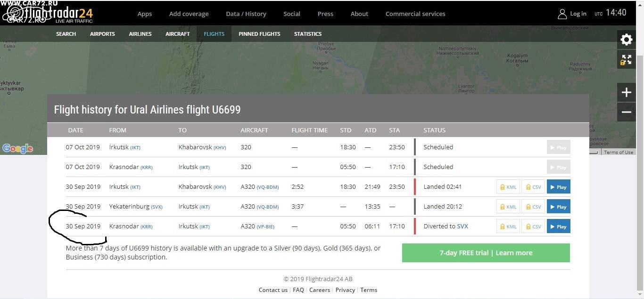The width and height of the screenshot is (644, 299).
Task: Open Commercial services menu
Action: 415,14
